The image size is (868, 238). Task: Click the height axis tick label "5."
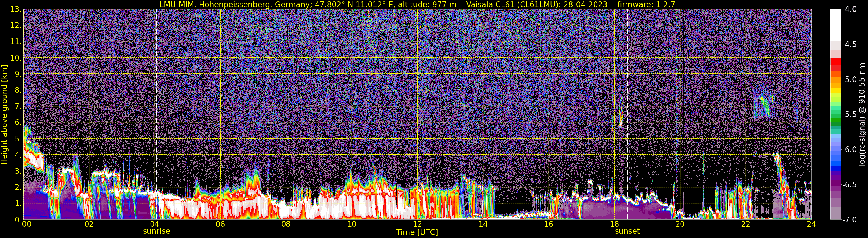[18, 139]
